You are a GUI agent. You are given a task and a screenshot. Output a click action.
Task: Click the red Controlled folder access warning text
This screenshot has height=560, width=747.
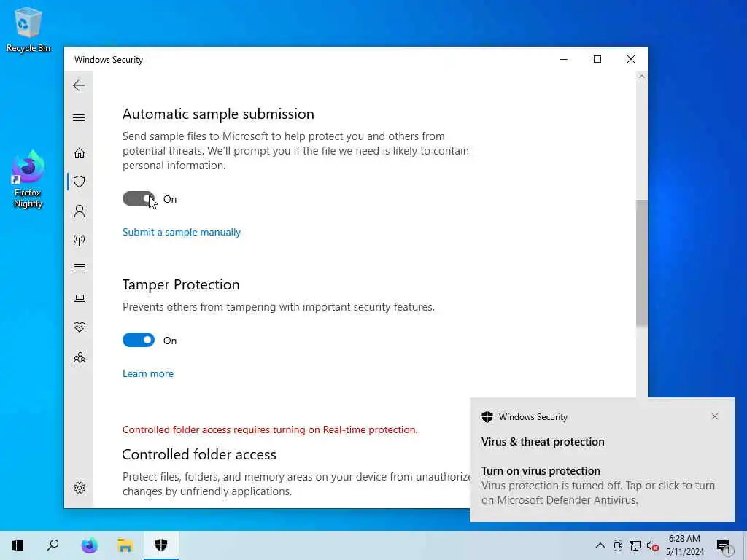pyautogui.click(x=270, y=429)
